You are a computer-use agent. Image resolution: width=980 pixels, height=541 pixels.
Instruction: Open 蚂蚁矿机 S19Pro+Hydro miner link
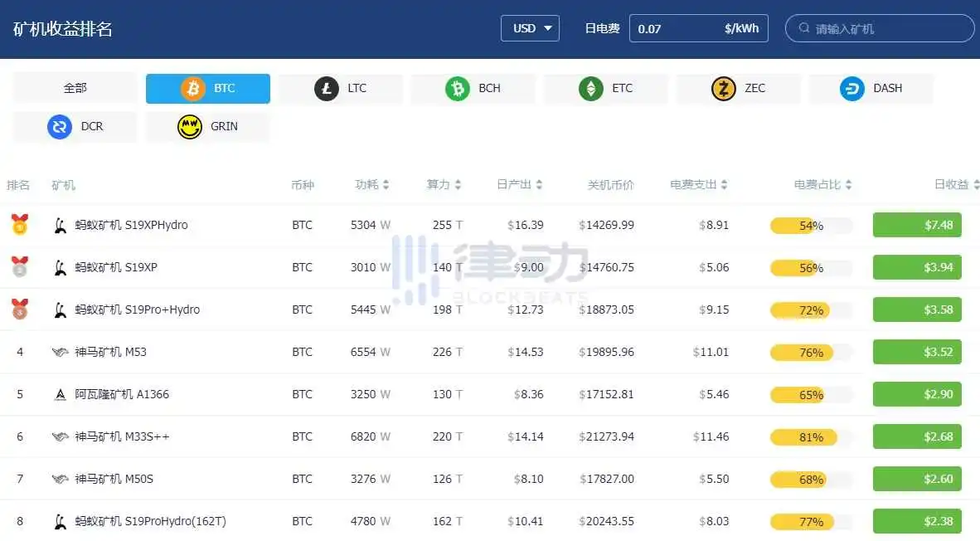point(138,309)
